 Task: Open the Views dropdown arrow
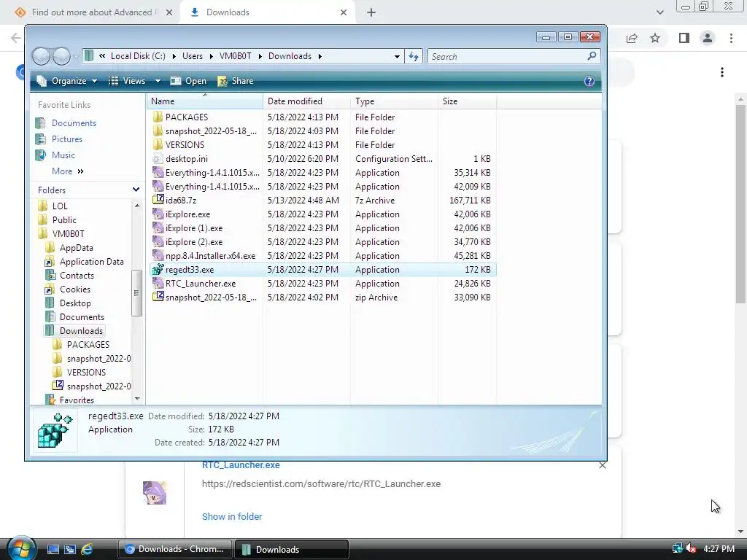tap(158, 81)
